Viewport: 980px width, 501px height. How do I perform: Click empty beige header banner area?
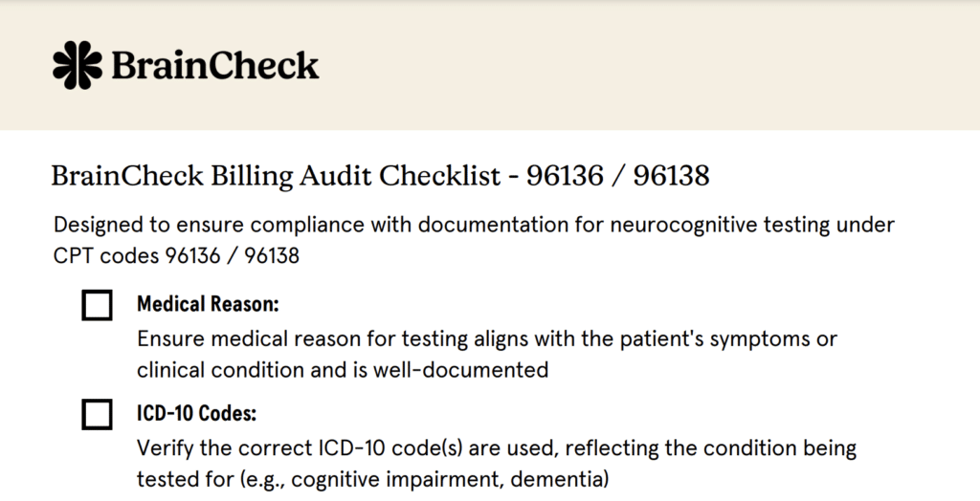point(670,65)
